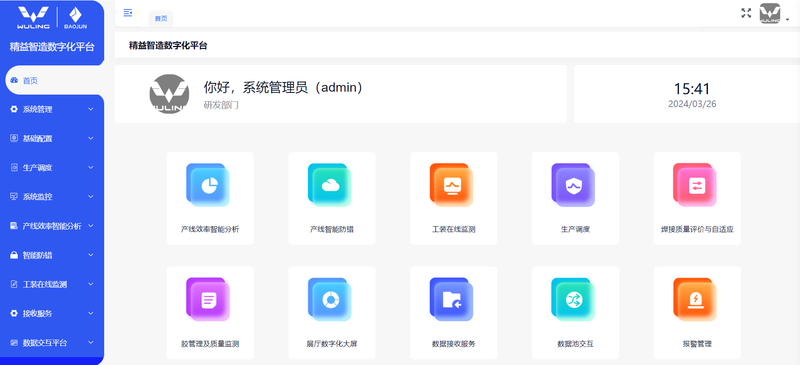Click the icon beside 生产调度 in sidebar
The image size is (800, 365).
point(14,167)
